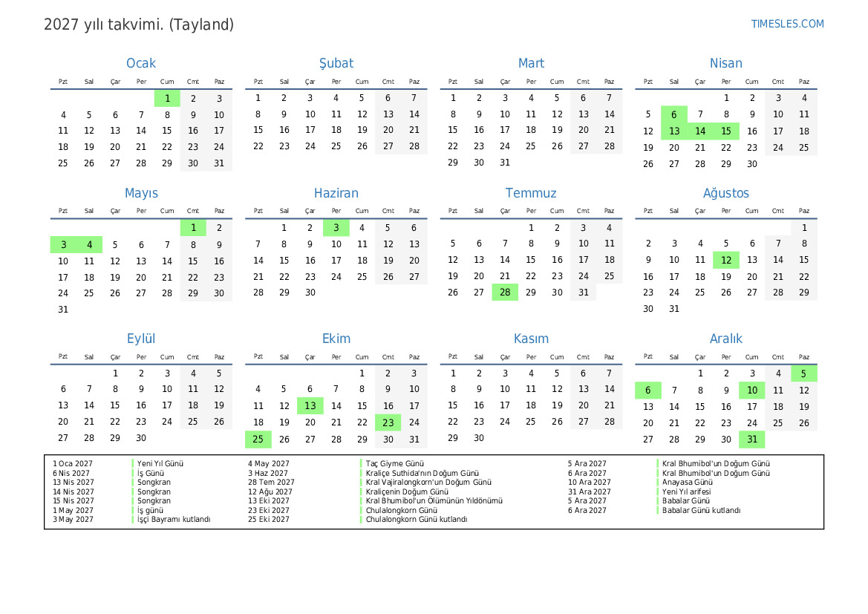Click highlighted day 13 in Ekim
The width and height of the screenshot is (868, 614).
tap(310, 405)
